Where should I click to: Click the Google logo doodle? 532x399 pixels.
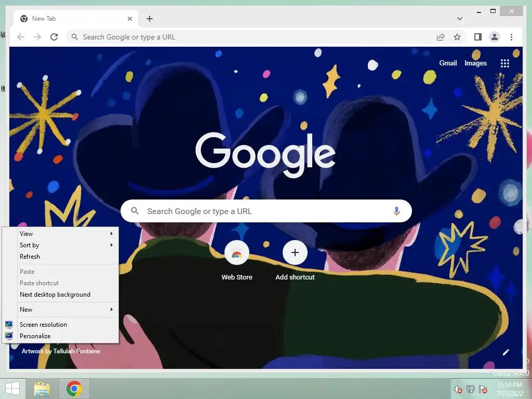click(265, 154)
